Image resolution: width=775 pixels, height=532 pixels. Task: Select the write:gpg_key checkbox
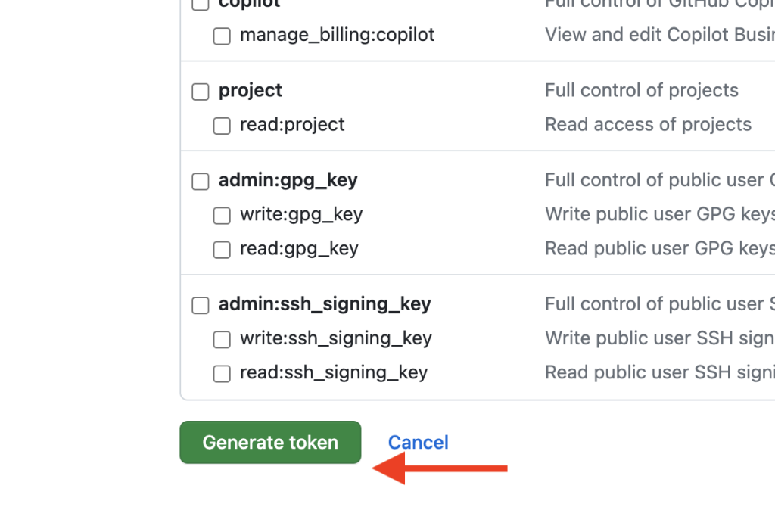[222, 216]
